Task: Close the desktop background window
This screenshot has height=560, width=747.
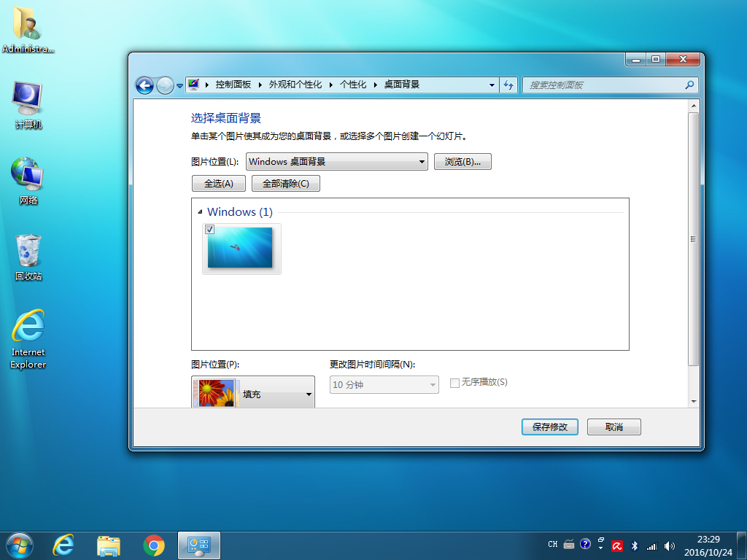Action: pyautogui.click(x=683, y=60)
